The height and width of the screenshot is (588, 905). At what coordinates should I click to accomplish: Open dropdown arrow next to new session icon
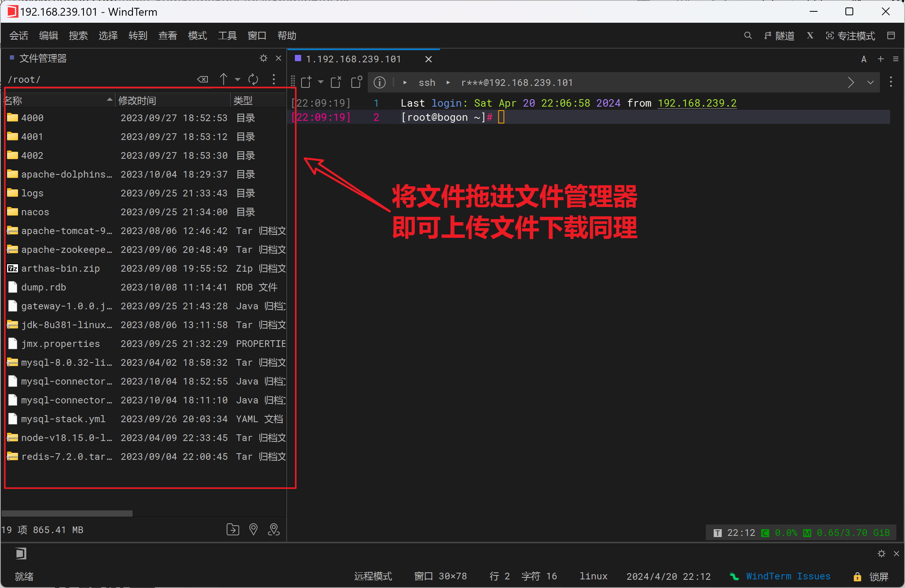tap(321, 82)
